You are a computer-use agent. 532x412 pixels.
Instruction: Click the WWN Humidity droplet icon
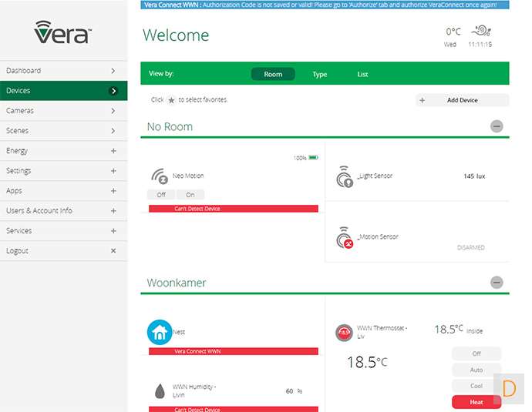(x=160, y=391)
